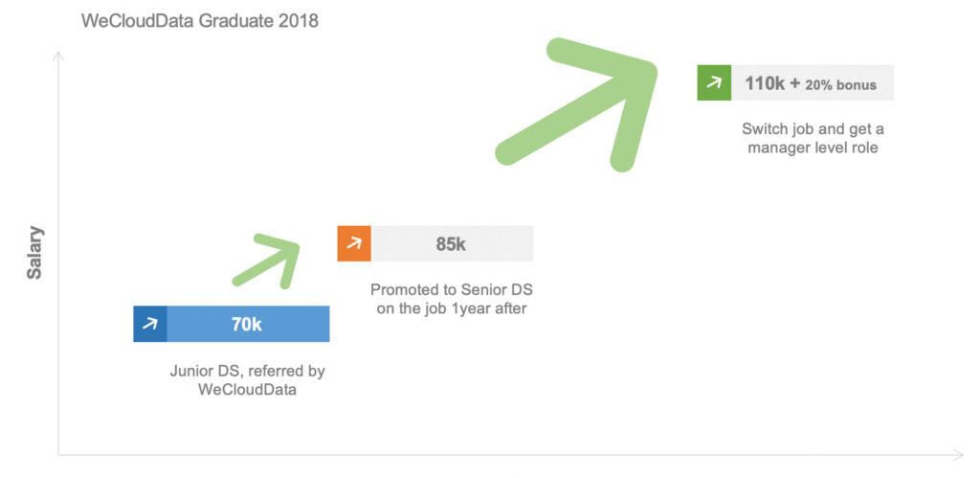Click the 85k value text

[452, 244]
